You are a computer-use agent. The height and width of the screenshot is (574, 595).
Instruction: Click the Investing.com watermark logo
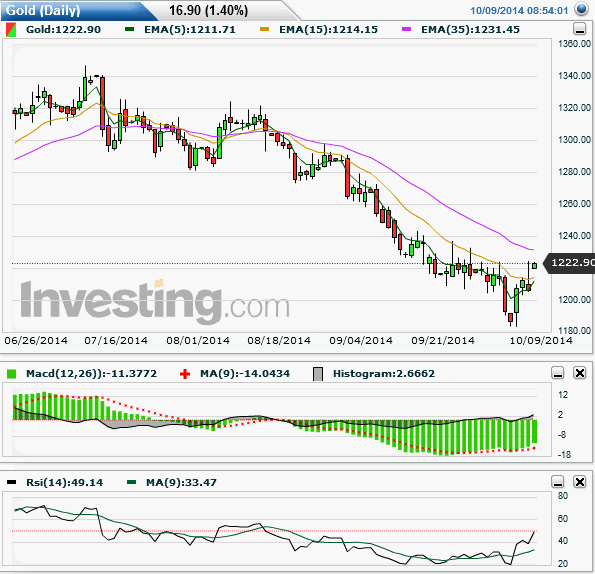coord(155,302)
